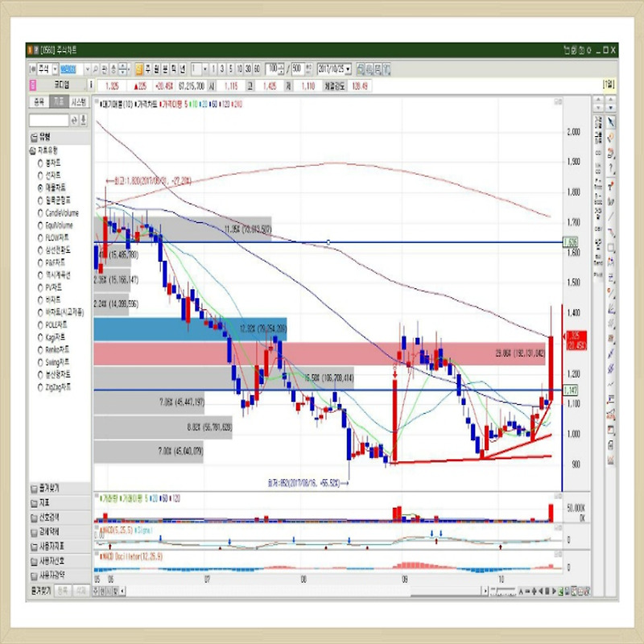This screenshot has width=644, height=644.
Task: Click the 체결강도 label button
Action: tap(334, 86)
